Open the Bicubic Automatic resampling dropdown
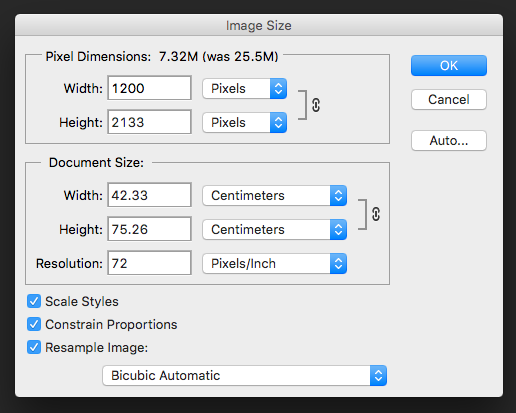Image resolution: width=516 pixels, height=413 pixels. click(x=245, y=376)
